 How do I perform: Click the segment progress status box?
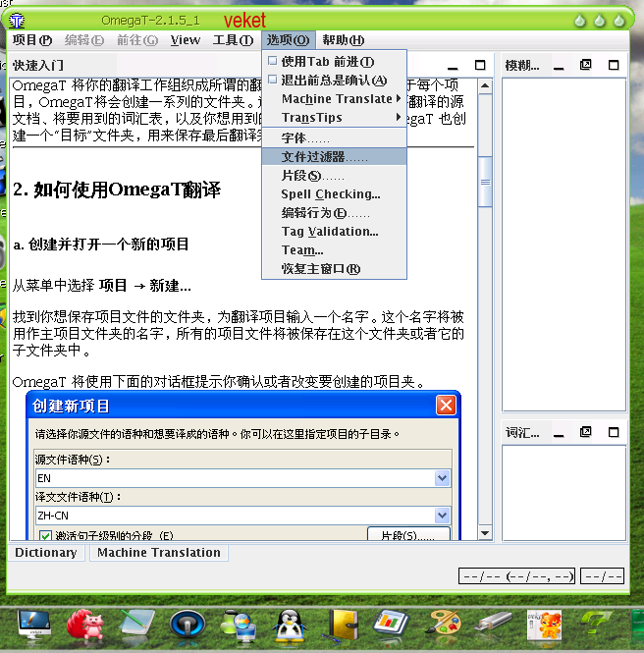point(516,576)
